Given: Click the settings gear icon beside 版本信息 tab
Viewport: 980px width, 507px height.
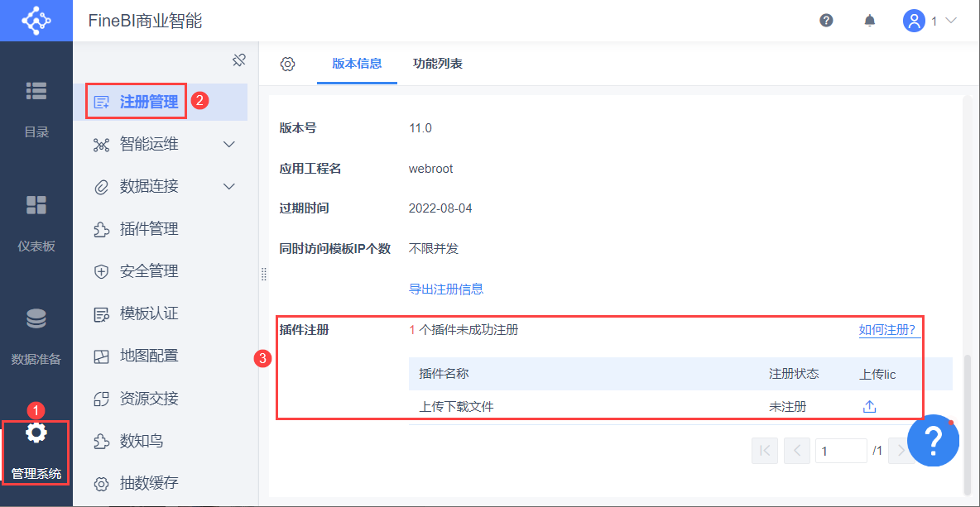Looking at the screenshot, I should (288, 64).
